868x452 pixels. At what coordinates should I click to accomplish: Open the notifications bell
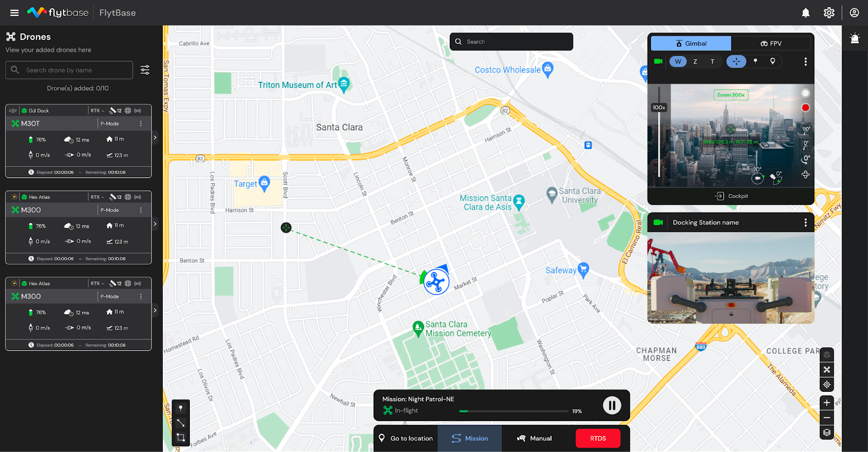click(x=806, y=12)
